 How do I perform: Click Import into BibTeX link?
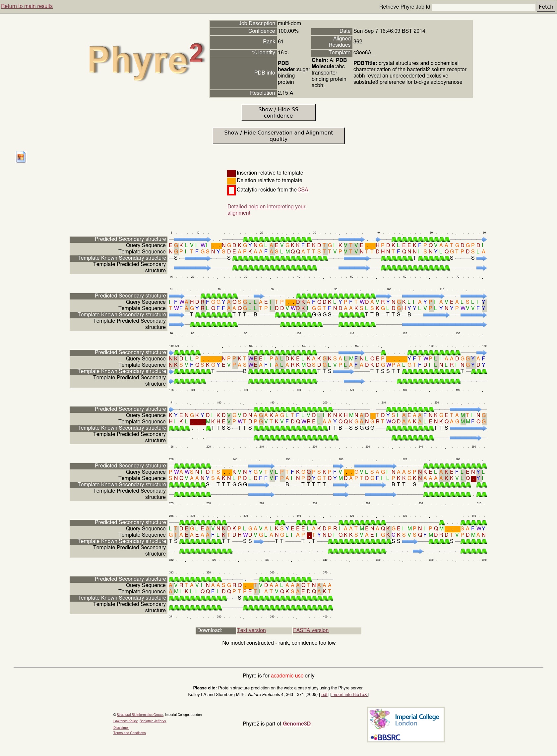pyautogui.click(x=349, y=694)
